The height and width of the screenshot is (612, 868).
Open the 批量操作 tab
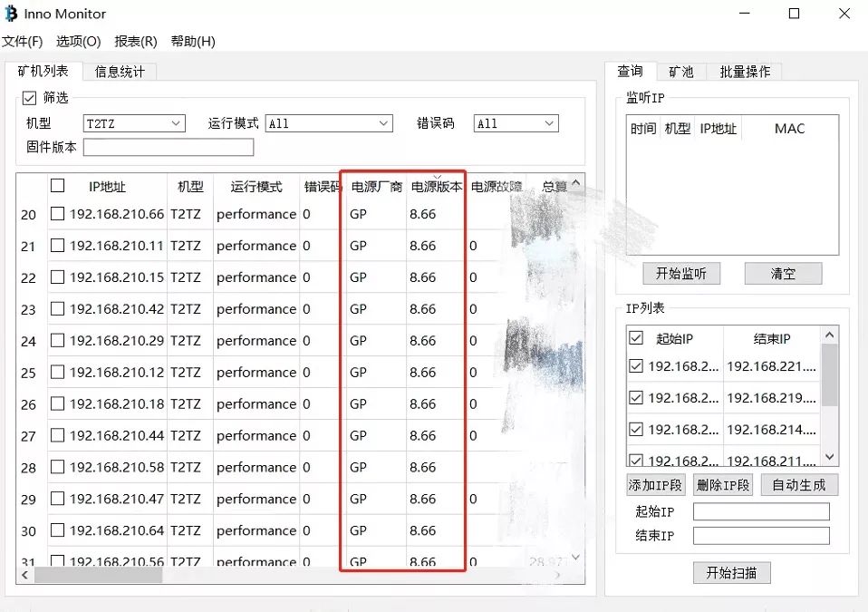(745, 72)
